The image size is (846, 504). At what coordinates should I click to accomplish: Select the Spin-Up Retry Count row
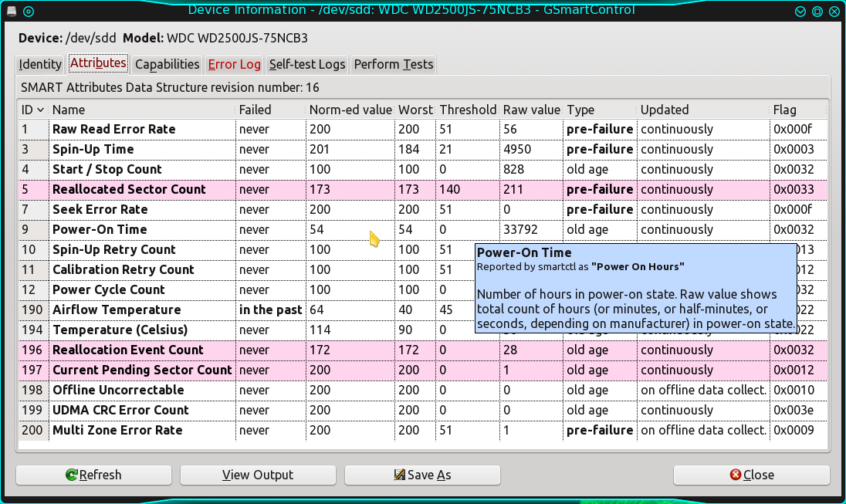(423, 250)
